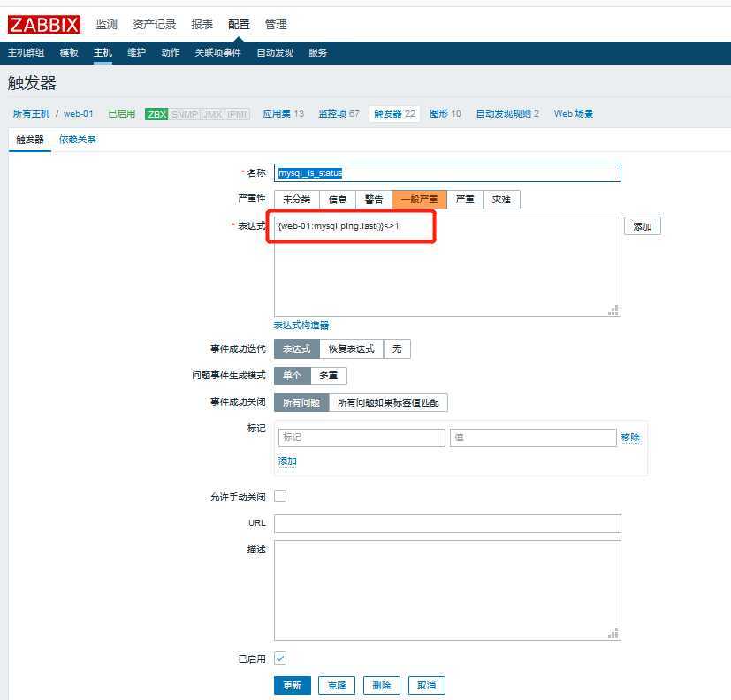Click the SNMP availability badge
The height and width of the screenshot is (700, 731).
click(x=184, y=114)
